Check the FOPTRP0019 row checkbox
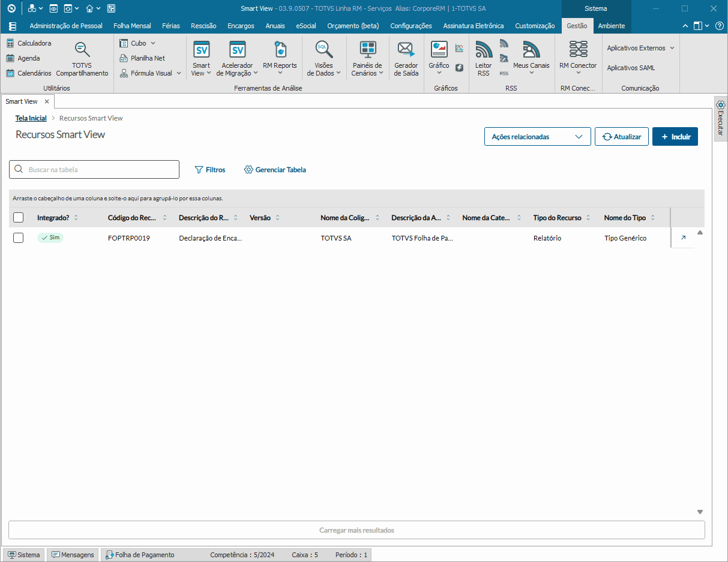 click(x=19, y=238)
